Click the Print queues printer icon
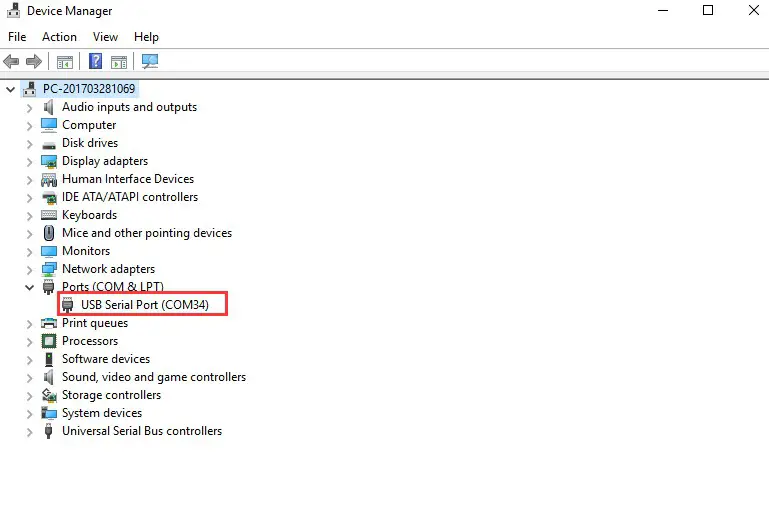 [x=49, y=323]
